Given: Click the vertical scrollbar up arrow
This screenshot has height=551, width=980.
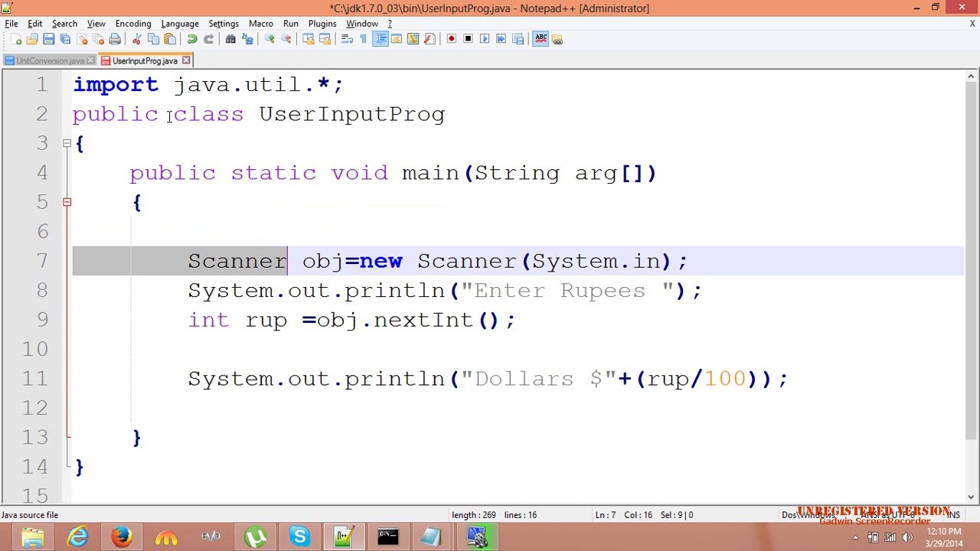Looking at the screenshot, I should click(972, 76).
